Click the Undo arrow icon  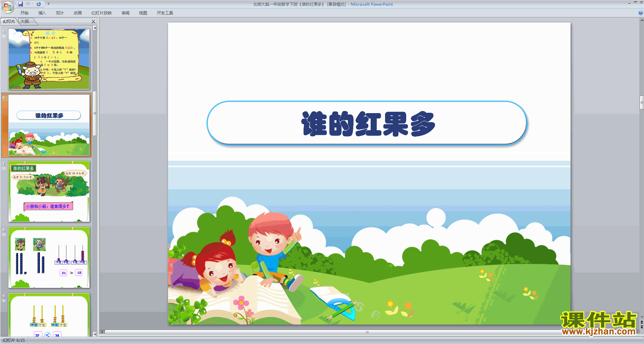[28, 4]
